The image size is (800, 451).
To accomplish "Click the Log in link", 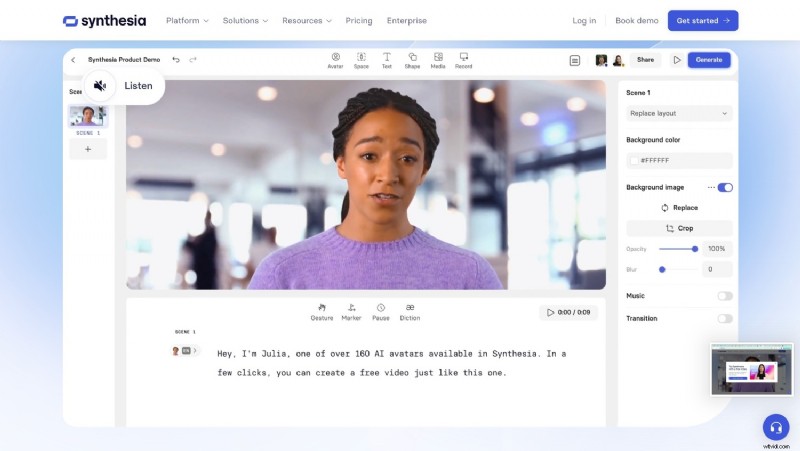I will pyautogui.click(x=584, y=21).
